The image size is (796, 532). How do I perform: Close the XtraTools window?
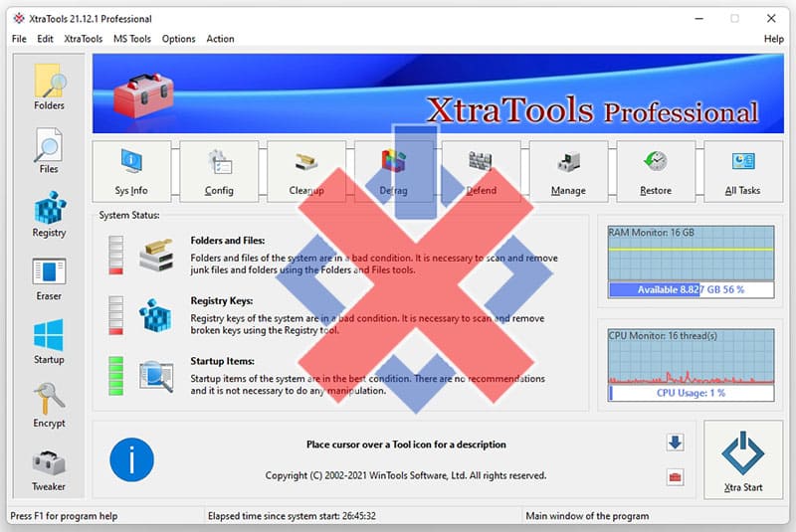pyautogui.click(x=771, y=18)
